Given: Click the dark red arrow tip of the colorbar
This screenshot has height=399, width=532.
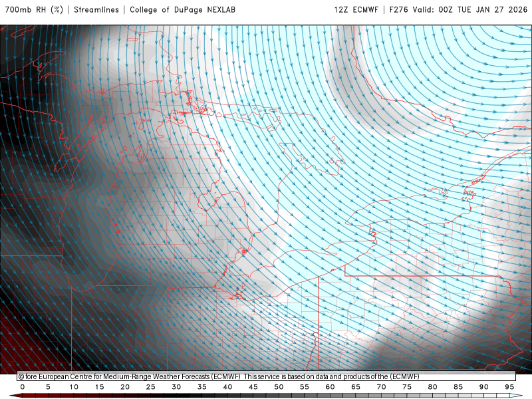Looking at the screenshot, I should tap(16, 396).
